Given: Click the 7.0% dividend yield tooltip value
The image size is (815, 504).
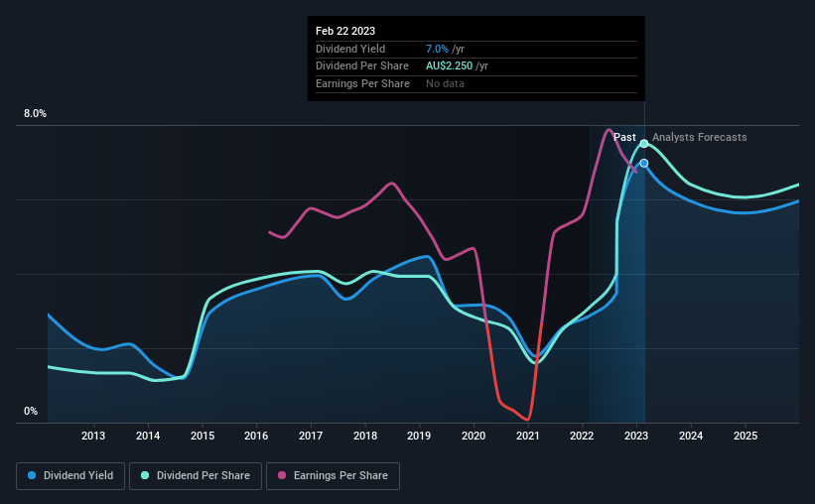Looking at the screenshot, I should (x=437, y=49).
